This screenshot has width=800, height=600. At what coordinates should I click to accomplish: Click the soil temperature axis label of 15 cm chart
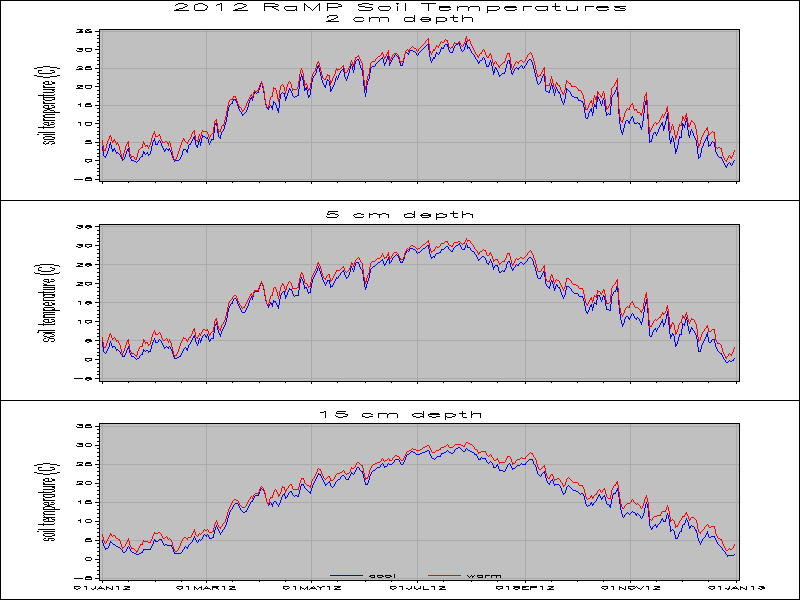pos(45,501)
